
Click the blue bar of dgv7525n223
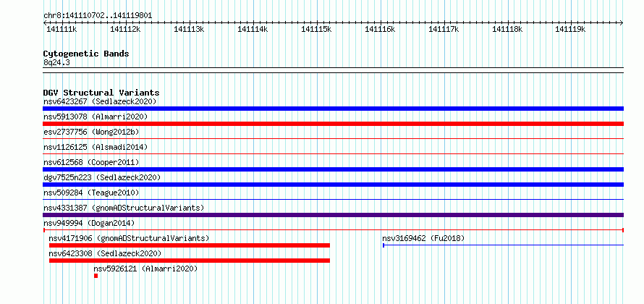coord(333,185)
